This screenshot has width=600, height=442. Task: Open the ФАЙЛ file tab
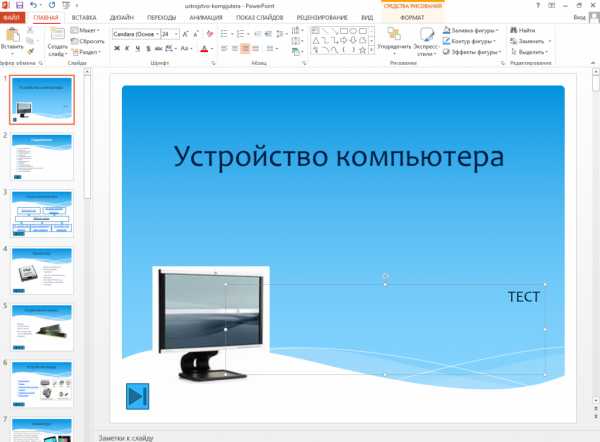coord(12,18)
